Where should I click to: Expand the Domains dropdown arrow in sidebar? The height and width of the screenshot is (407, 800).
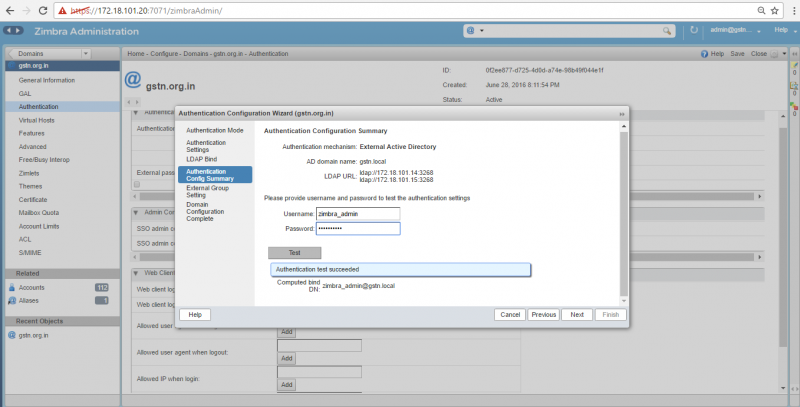[86, 54]
